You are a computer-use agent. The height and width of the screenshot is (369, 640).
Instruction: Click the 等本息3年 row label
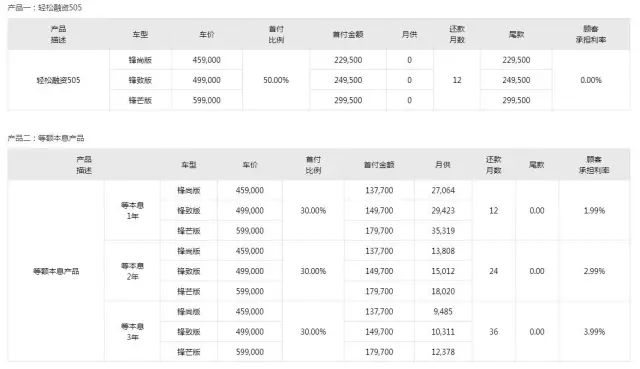[x=132, y=331]
